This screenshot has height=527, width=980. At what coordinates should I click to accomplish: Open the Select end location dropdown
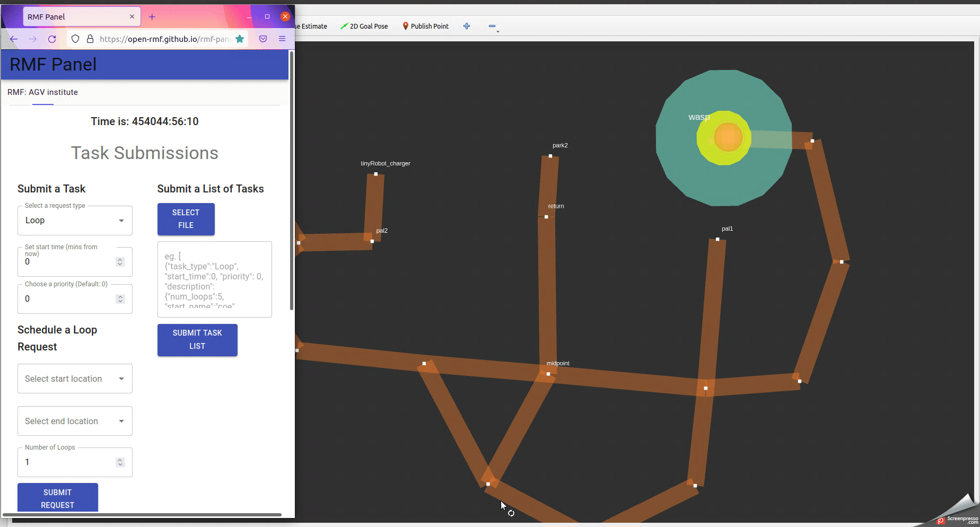click(75, 421)
